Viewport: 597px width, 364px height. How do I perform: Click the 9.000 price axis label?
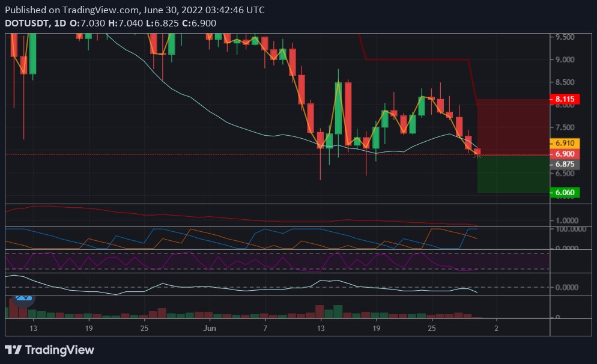565,59
